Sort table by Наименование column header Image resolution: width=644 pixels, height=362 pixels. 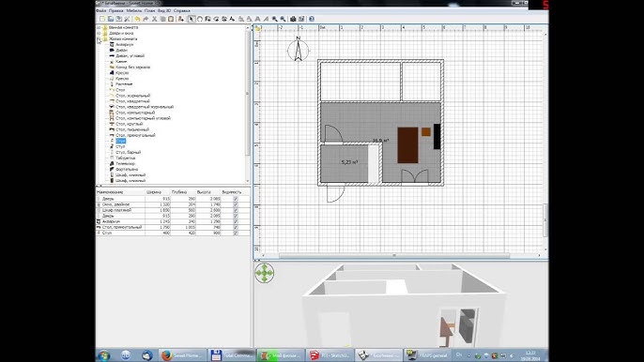coord(120,192)
